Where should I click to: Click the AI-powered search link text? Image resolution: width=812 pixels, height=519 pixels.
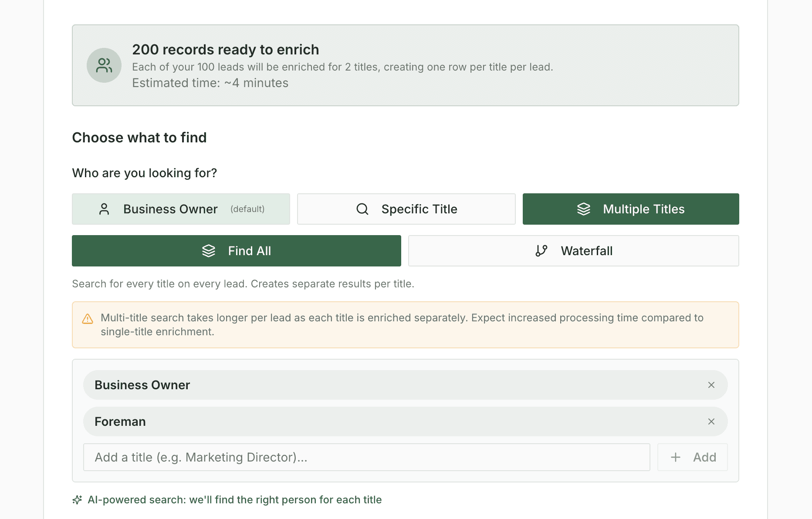coord(235,500)
